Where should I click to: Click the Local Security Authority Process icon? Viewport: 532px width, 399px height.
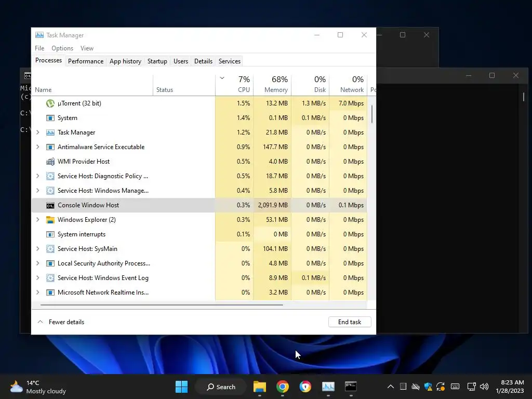50,263
